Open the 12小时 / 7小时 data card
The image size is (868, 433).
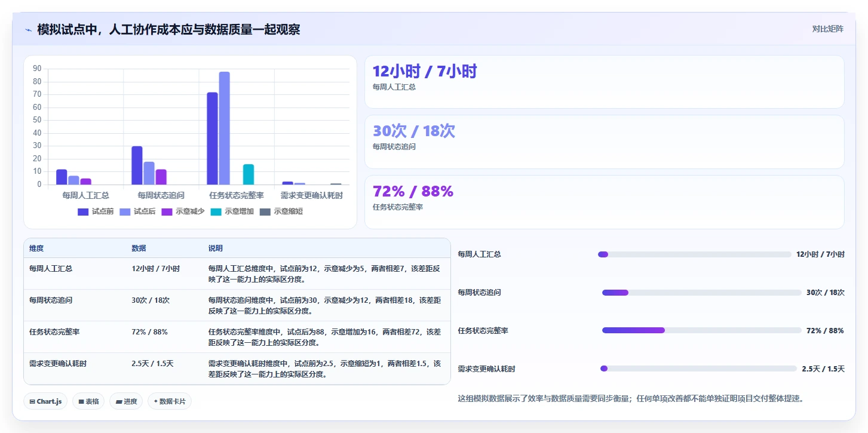coord(604,82)
